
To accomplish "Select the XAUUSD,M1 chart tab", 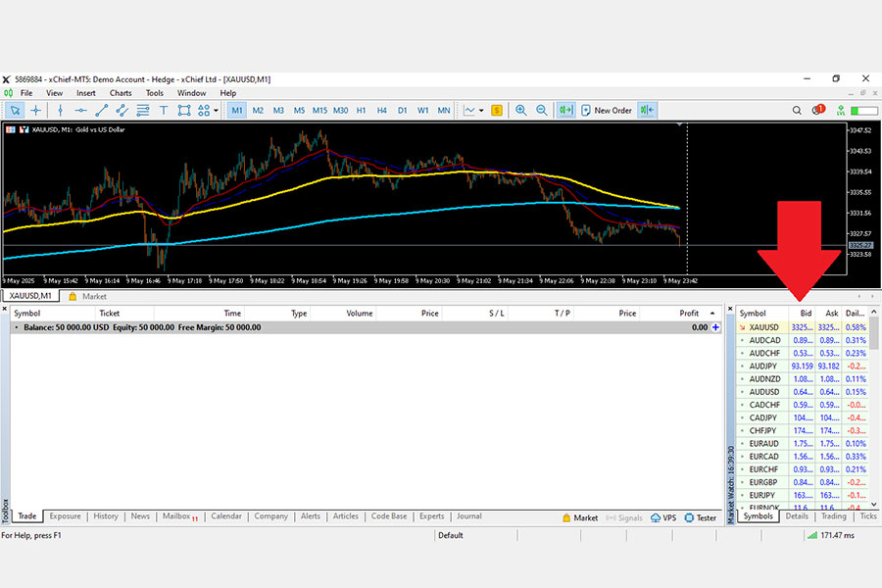I will [x=30, y=296].
